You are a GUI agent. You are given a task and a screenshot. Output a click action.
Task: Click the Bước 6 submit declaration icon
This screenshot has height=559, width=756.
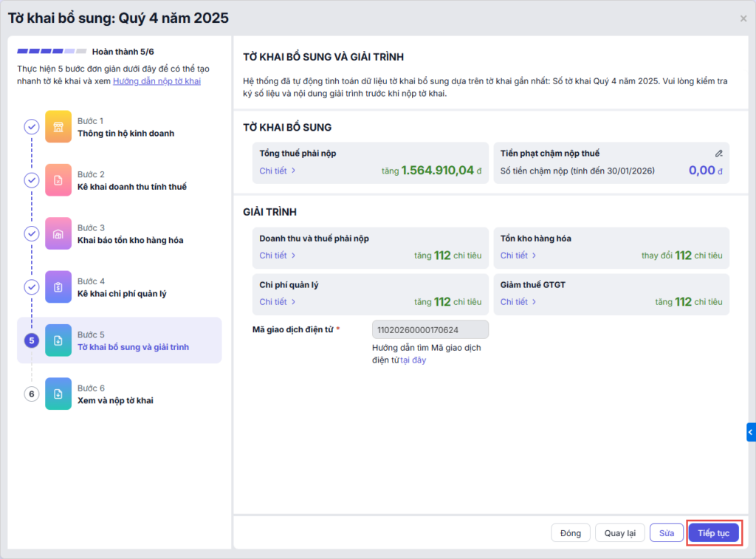(x=58, y=394)
